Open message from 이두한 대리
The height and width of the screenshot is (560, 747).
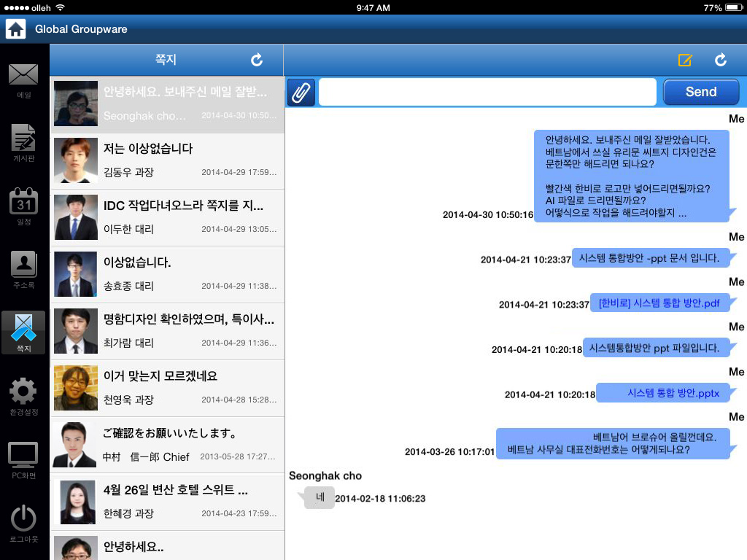tap(167, 217)
